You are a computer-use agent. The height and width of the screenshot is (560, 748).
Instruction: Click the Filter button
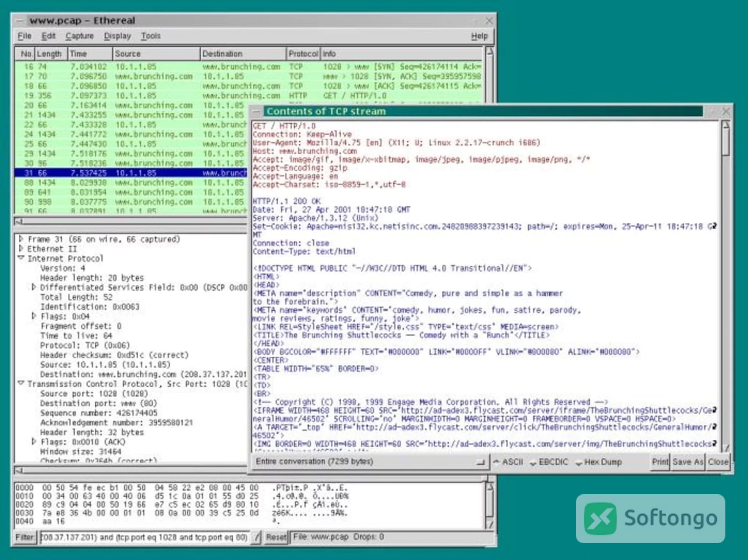pyautogui.click(x=25, y=537)
